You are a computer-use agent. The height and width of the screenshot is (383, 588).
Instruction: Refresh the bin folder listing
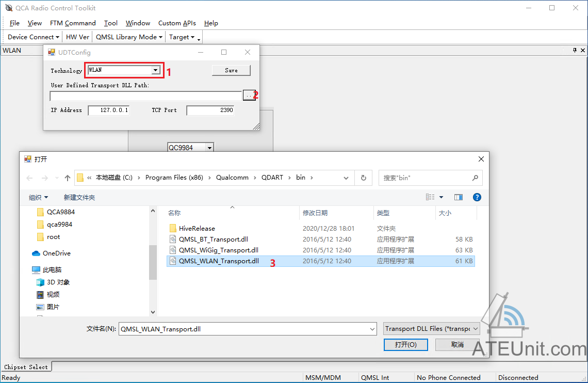pyautogui.click(x=364, y=178)
